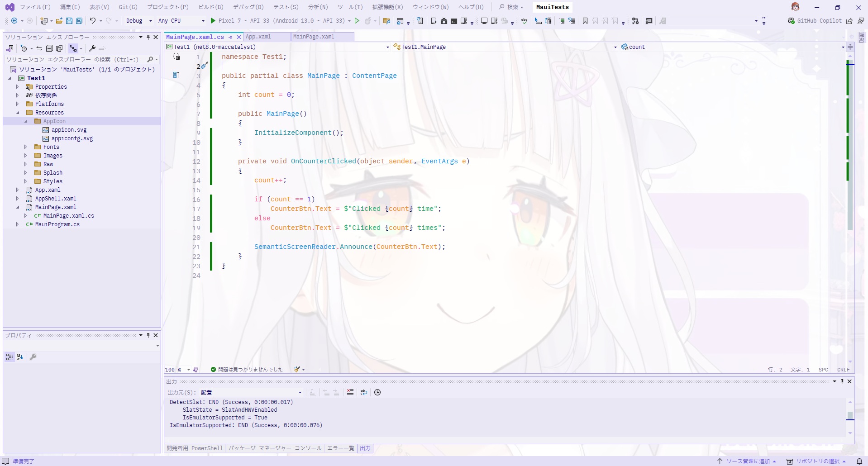This screenshot has height=466, width=868.
Task: Open Solution Explorer properties wrench
Action: (91, 48)
